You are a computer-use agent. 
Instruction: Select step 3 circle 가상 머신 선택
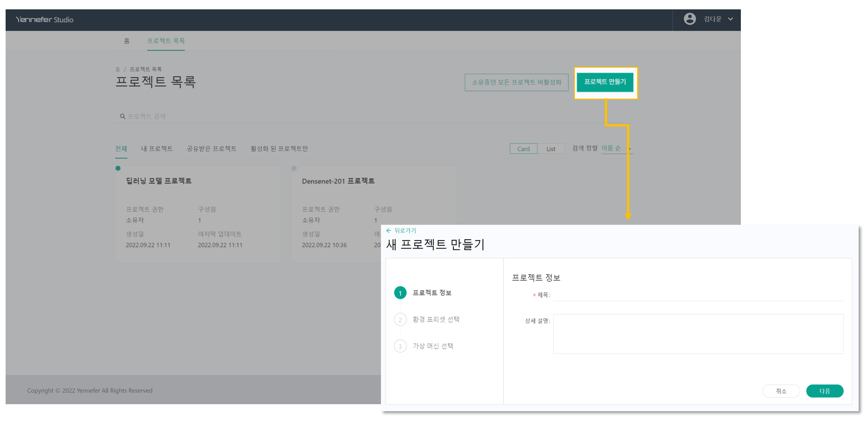click(x=400, y=346)
